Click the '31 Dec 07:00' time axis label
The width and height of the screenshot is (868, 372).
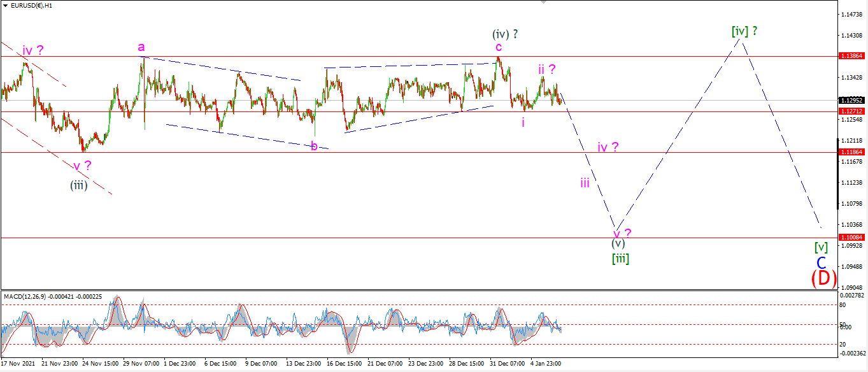coord(506,364)
